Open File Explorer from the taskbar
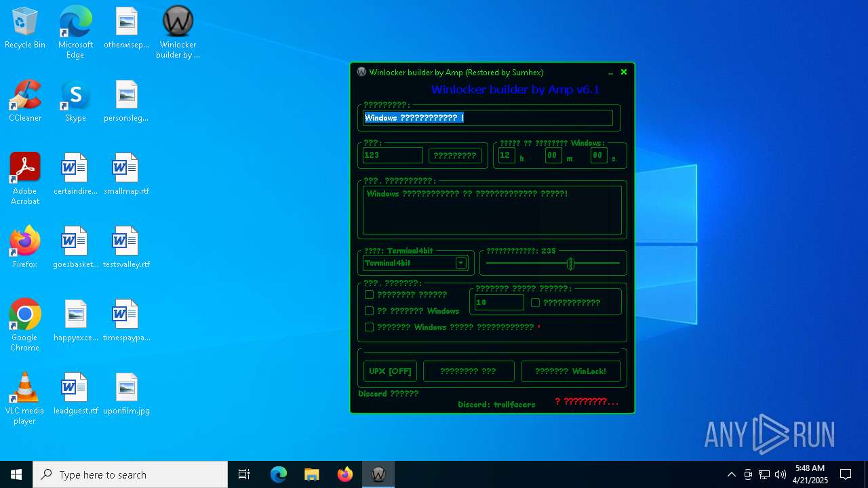Viewport: 868px width, 488px height. click(311, 474)
